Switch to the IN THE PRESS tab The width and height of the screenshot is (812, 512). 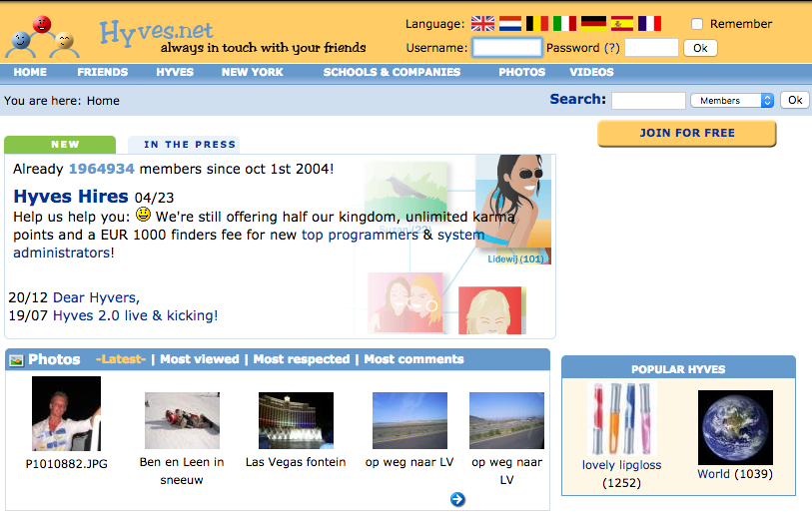[x=185, y=145]
